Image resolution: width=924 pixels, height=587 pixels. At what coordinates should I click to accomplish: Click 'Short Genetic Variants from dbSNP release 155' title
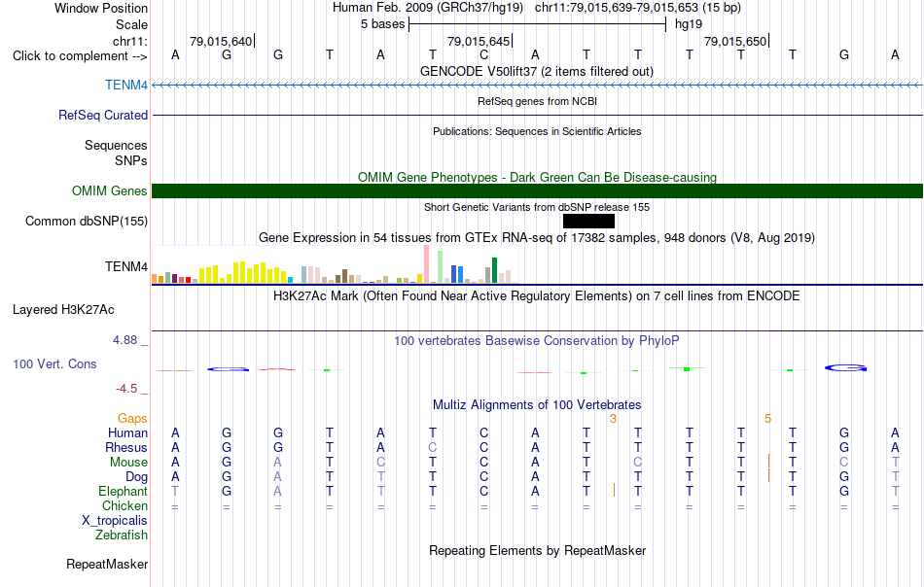pos(537,207)
